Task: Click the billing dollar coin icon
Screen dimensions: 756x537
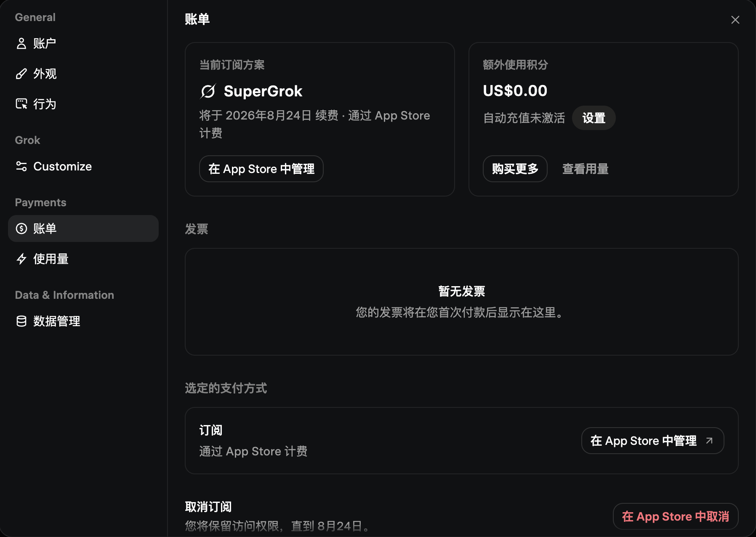Action: coord(21,229)
